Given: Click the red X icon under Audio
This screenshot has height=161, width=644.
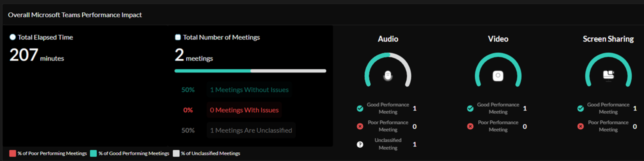Looking at the screenshot, I should (360, 126).
